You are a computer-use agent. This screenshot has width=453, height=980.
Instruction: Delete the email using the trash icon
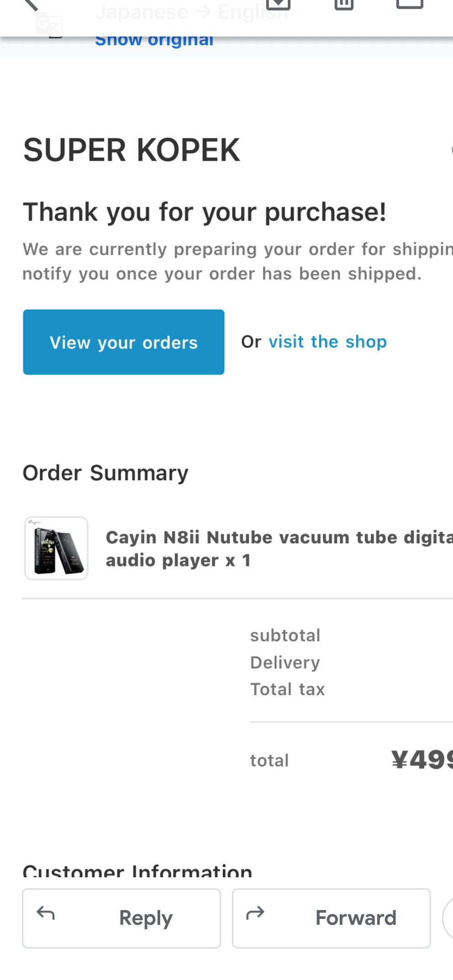344,5
